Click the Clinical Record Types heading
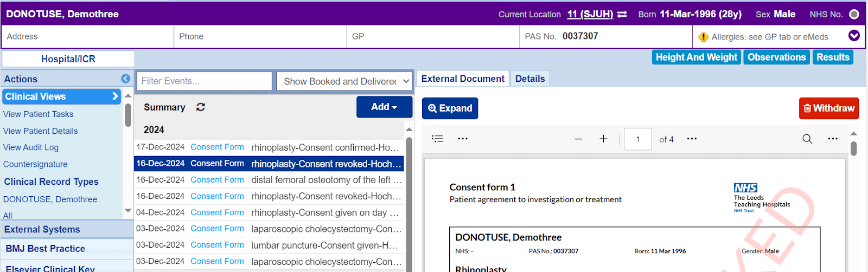Screen dimensions: 868x272 coord(51,182)
